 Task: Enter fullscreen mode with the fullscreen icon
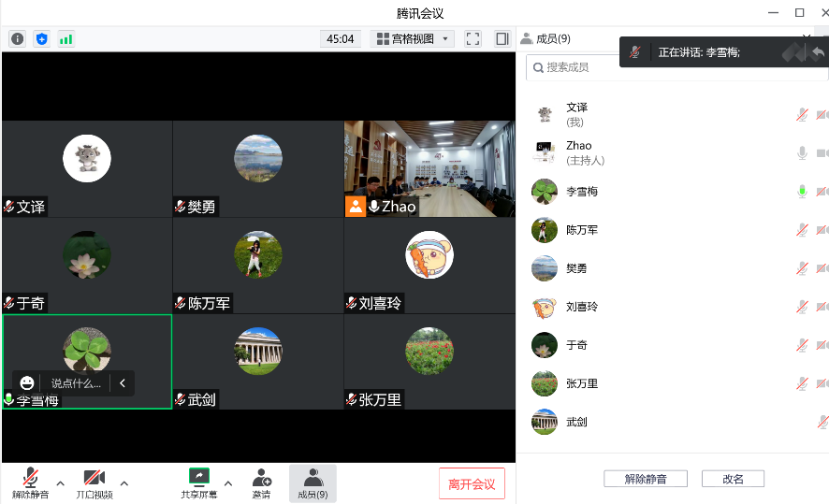pyautogui.click(x=473, y=38)
